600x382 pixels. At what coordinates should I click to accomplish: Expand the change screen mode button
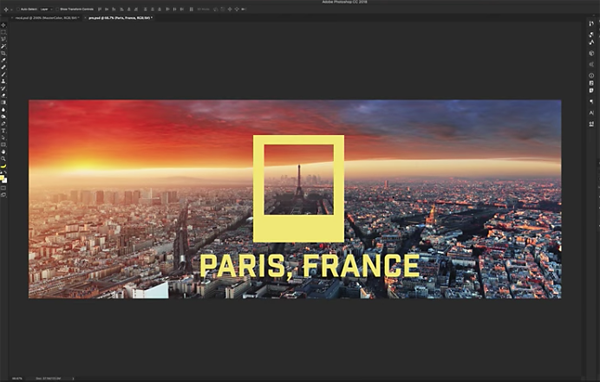3,195
